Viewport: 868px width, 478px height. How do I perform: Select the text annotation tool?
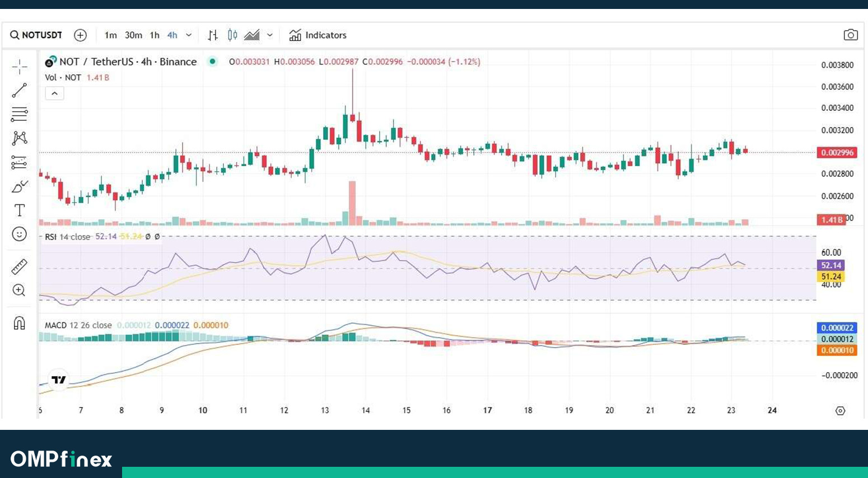20,210
